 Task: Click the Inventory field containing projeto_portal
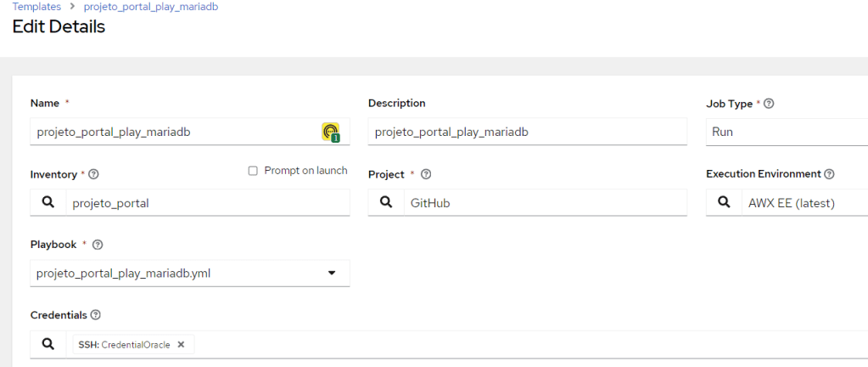click(204, 203)
